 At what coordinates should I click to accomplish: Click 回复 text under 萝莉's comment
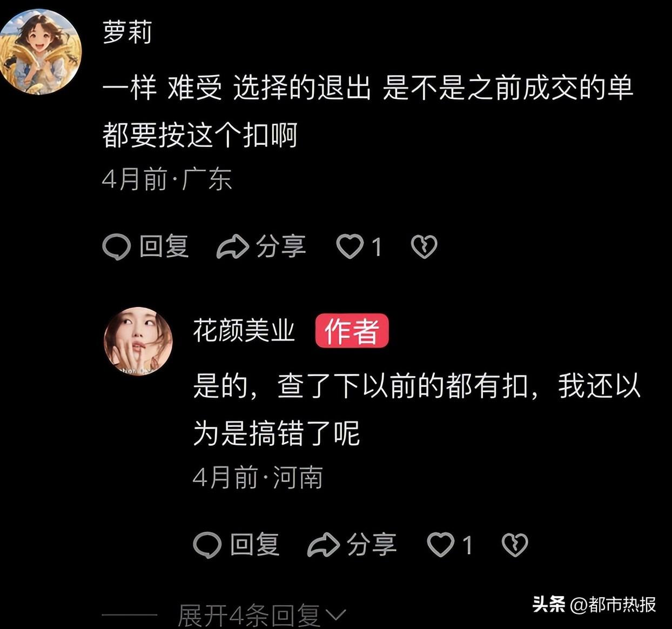[164, 247]
